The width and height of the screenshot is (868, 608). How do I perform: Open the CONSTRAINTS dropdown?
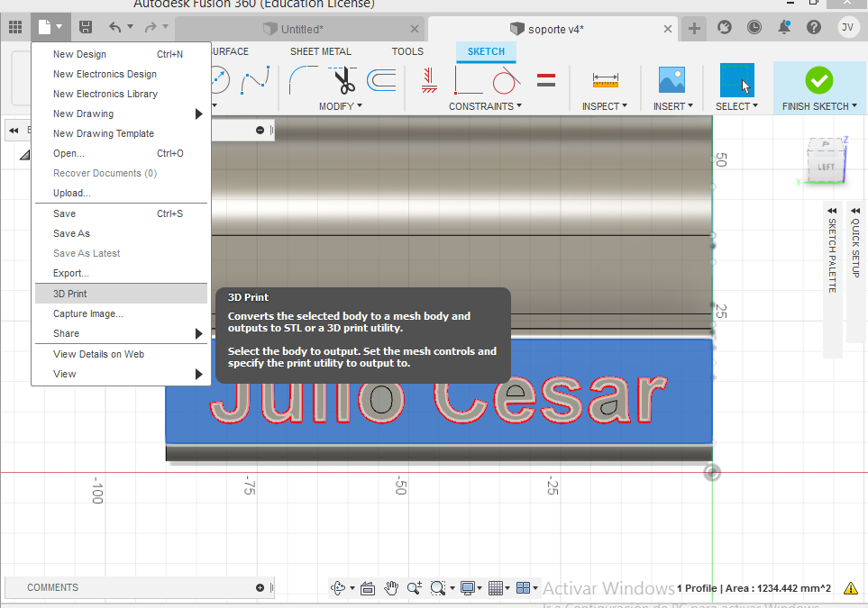[486, 106]
